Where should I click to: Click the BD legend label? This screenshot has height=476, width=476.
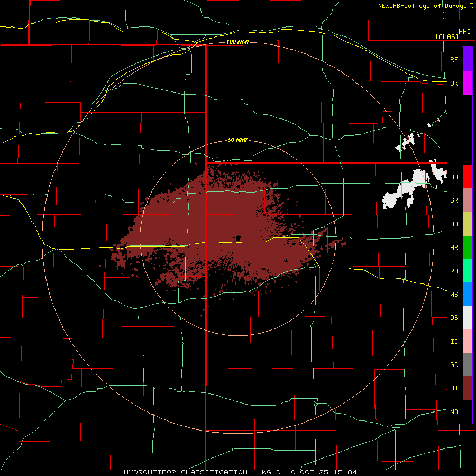[x=454, y=224]
